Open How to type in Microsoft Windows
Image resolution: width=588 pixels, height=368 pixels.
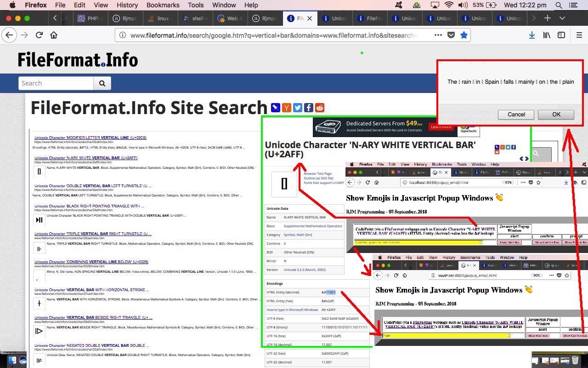pos(292,310)
